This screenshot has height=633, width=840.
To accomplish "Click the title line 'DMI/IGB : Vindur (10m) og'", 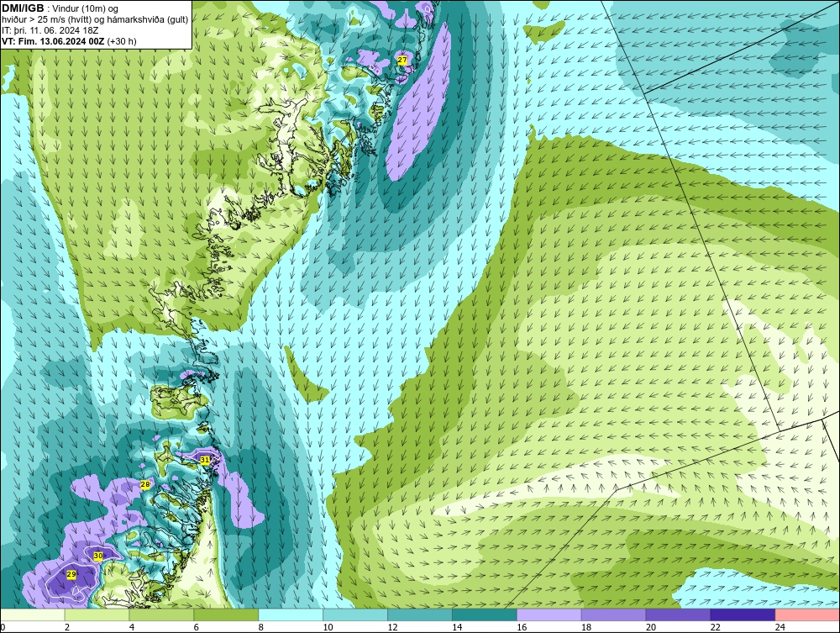I will [60, 8].
